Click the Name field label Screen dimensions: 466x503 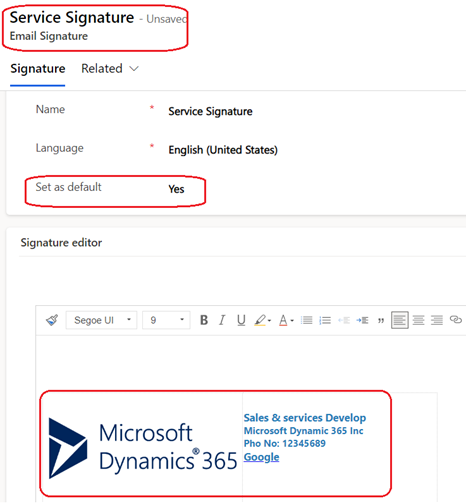(50, 109)
